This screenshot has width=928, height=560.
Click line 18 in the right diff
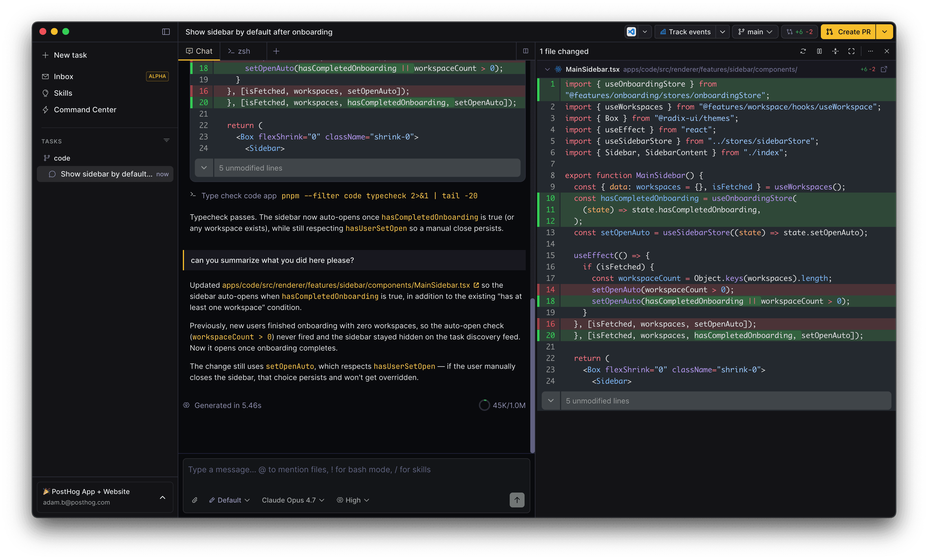coord(716,301)
